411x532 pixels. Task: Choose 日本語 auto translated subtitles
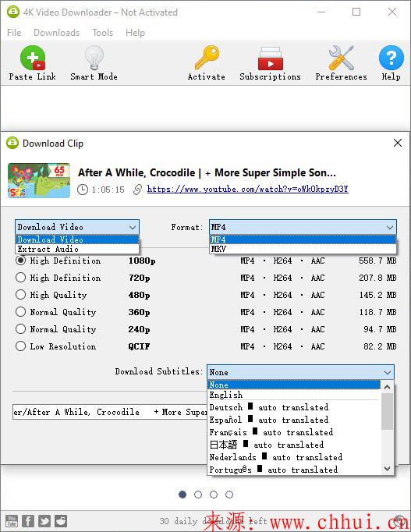pos(294,445)
